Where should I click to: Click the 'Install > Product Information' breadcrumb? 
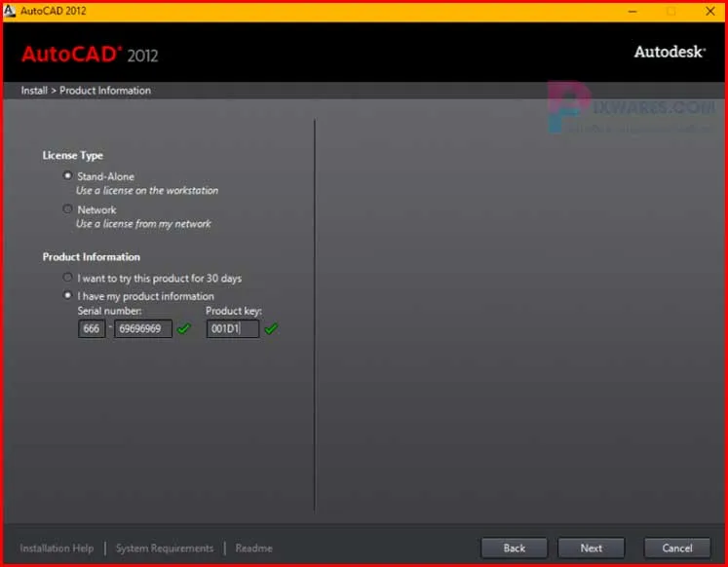(86, 91)
